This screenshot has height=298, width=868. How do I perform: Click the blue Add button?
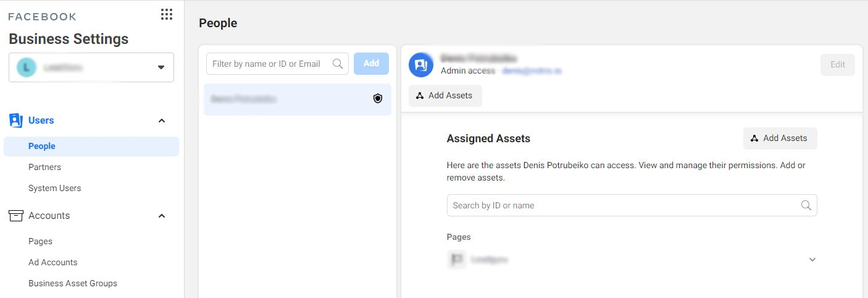click(371, 64)
